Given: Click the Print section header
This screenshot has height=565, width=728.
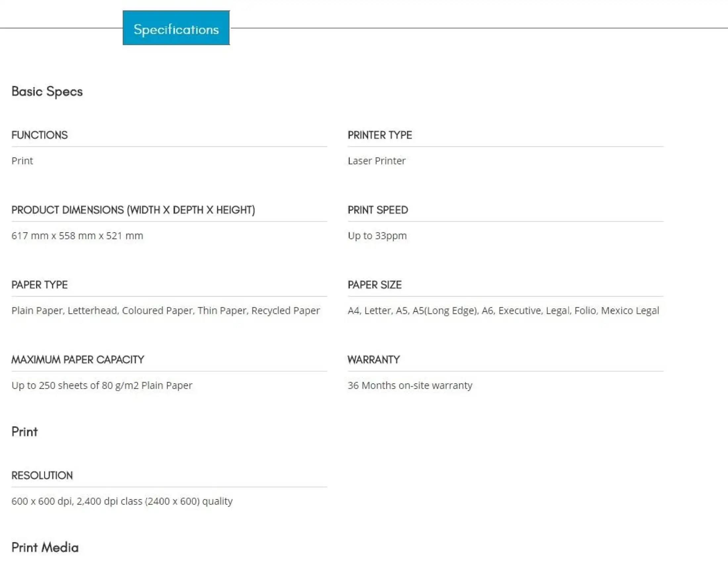Looking at the screenshot, I should (x=24, y=432).
